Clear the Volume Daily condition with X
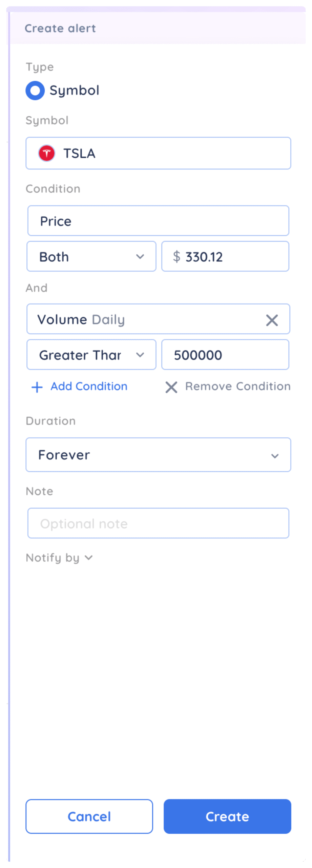This screenshot has width=312, height=868. [x=272, y=320]
